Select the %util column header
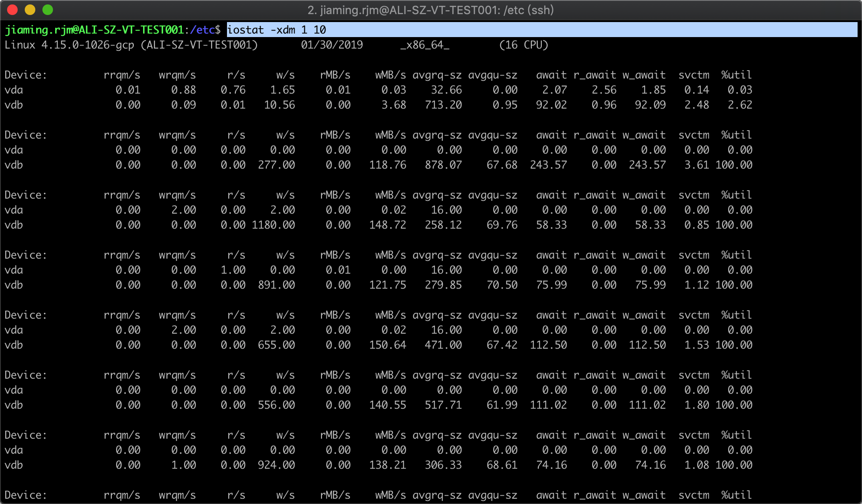 pyautogui.click(x=736, y=75)
